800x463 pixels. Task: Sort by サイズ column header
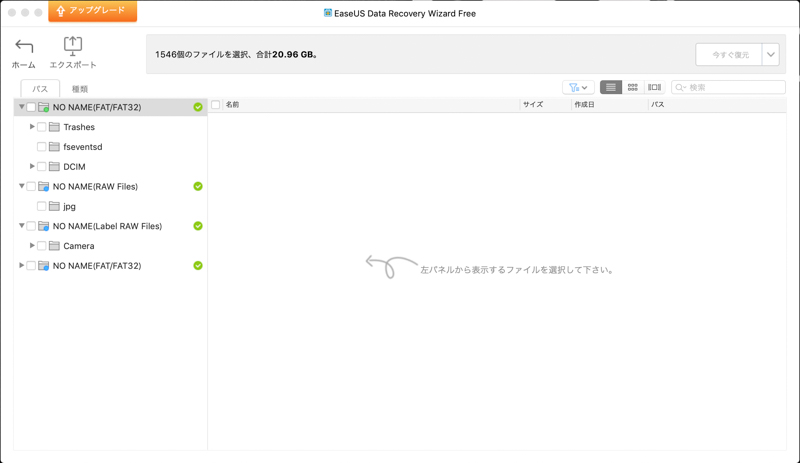pos(533,105)
